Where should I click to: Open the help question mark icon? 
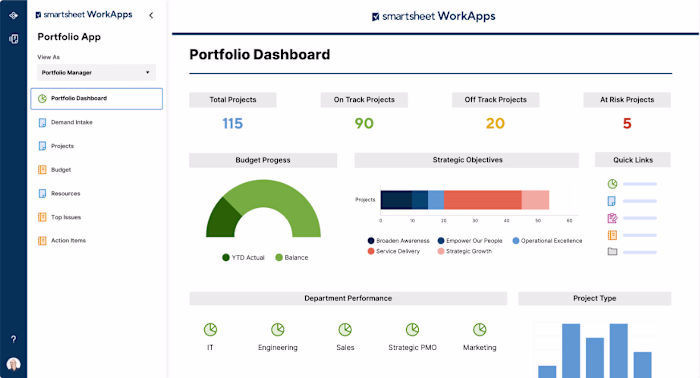[x=13, y=339]
